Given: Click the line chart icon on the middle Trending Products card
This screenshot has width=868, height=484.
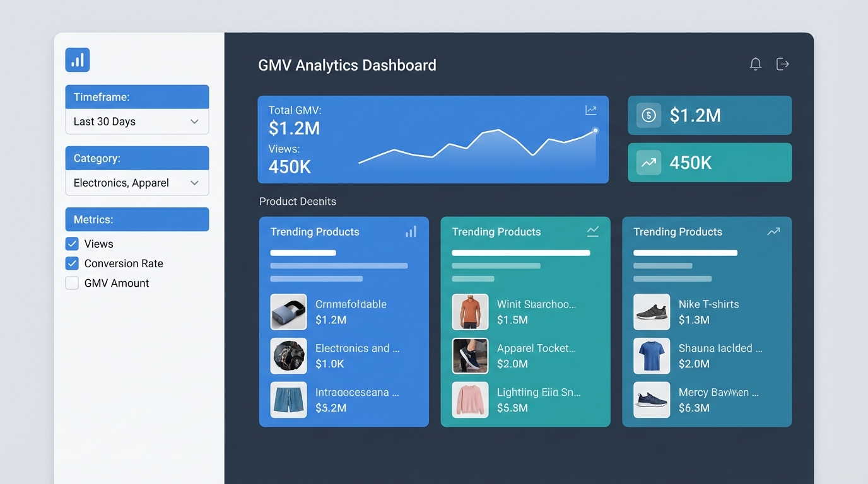Looking at the screenshot, I should 592,231.
